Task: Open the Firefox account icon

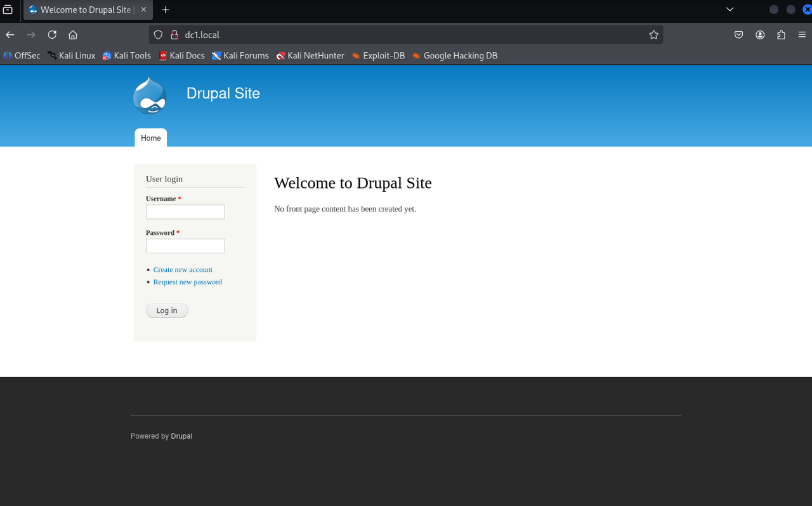Action: pyautogui.click(x=760, y=35)
